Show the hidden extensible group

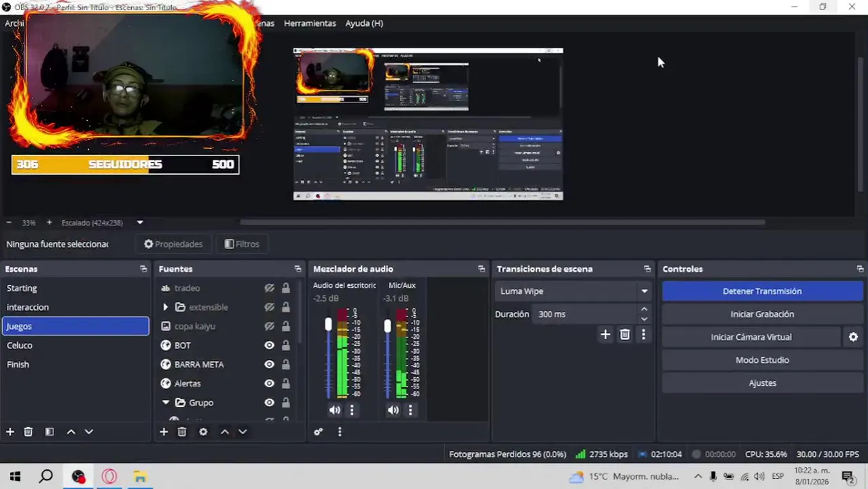click(270, 307)
